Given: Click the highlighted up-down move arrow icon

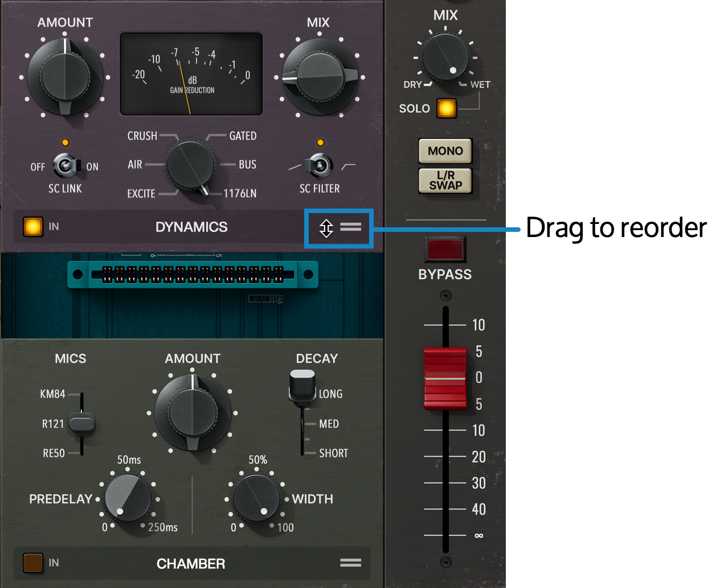Looking at the screenshot, I should coord(326,228).
